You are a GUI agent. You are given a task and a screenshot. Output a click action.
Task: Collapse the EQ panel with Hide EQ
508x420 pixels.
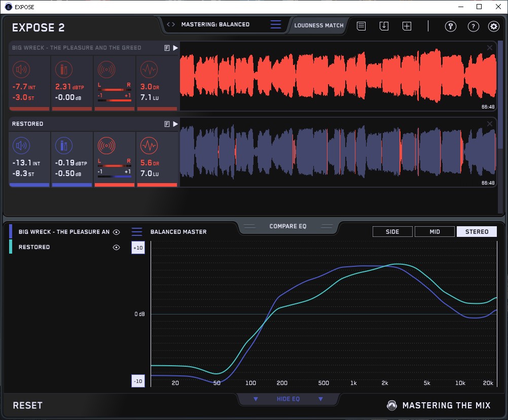pos(288,399)
